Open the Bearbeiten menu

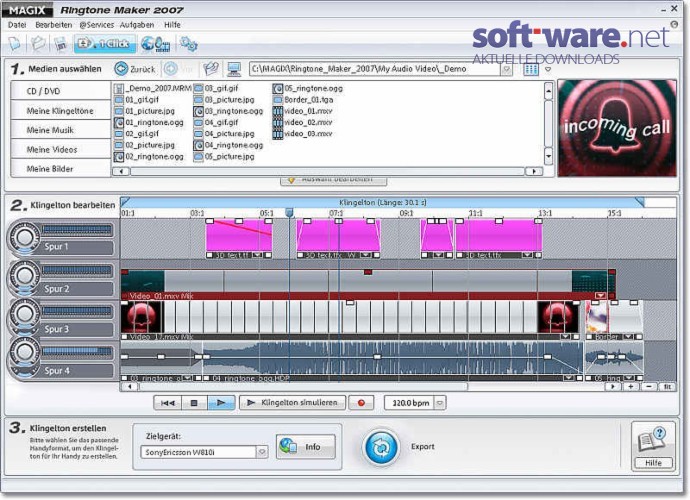[53, 25]
